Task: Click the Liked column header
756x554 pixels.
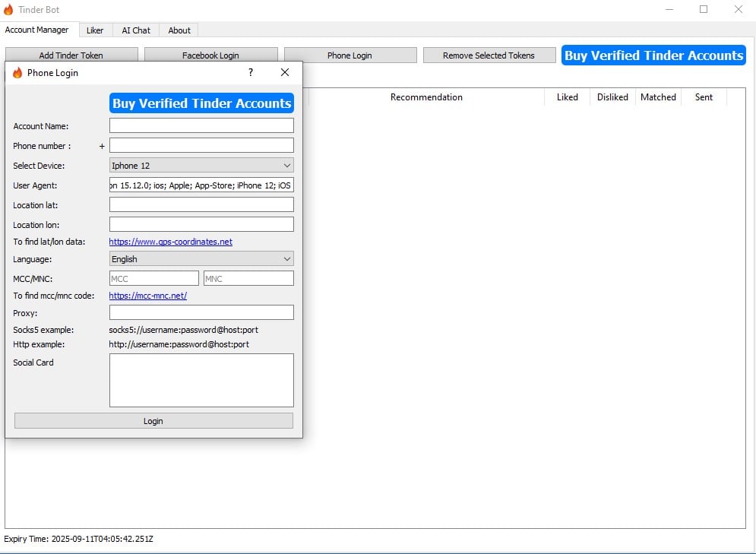Action: (567, 97)
